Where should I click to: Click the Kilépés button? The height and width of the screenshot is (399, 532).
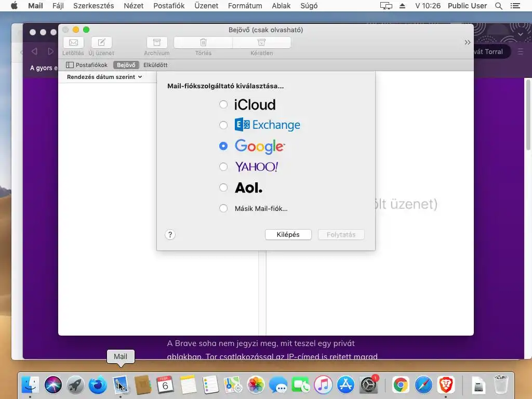[x=288, y=234]
